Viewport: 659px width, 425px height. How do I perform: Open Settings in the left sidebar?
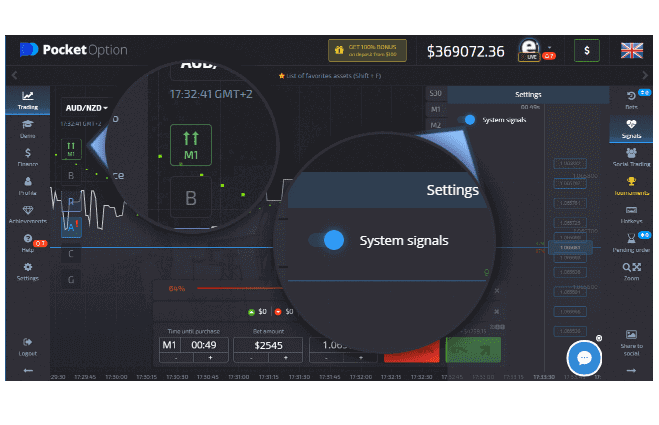point(28,271)
